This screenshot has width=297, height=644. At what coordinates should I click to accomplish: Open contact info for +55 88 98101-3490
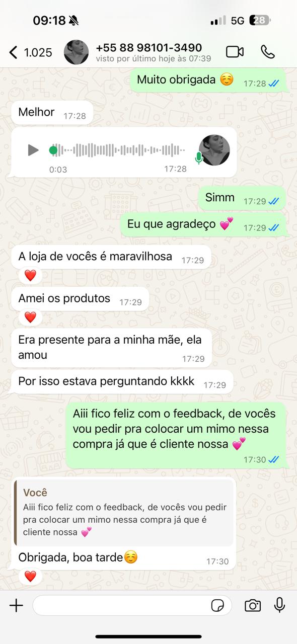pyautogui.click(x=149, y=48)
